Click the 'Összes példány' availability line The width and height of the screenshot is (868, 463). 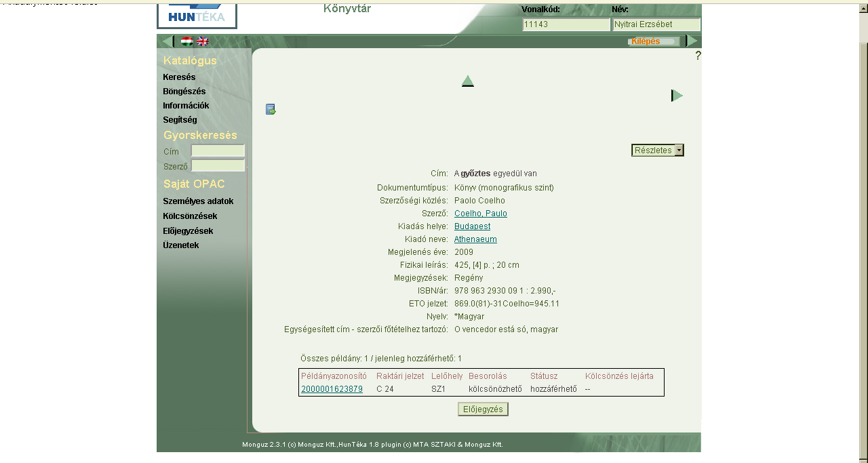[x=381, y=359]
